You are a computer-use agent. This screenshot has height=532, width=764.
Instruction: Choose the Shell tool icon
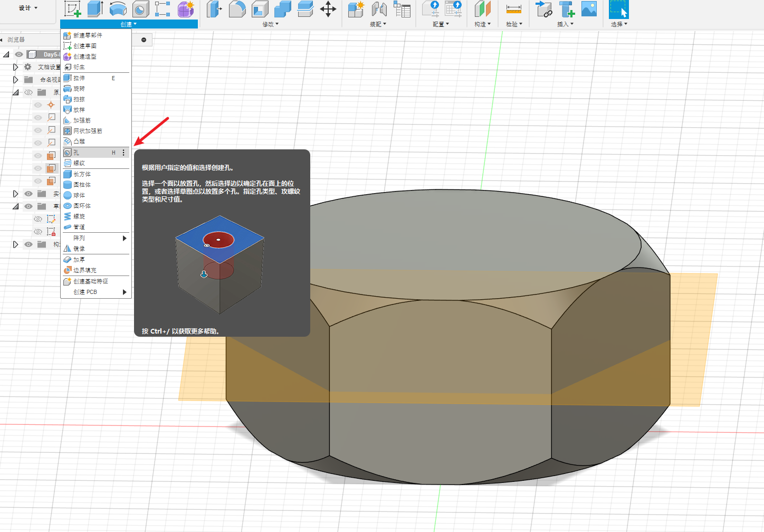coord(260,9)
